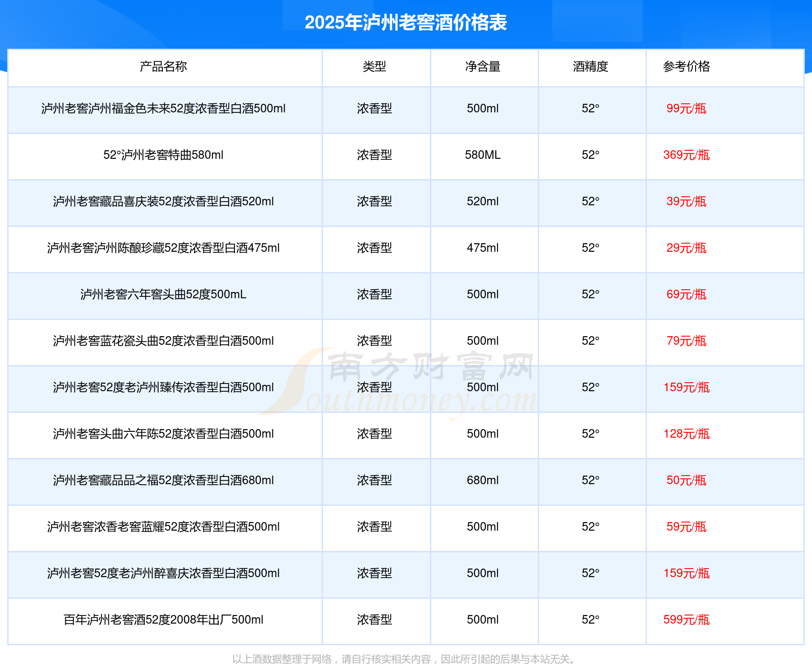Viewport: 812px width, 666px height.
Task: Click the price "59元/瓶"
Action: (x=686, y=527)
